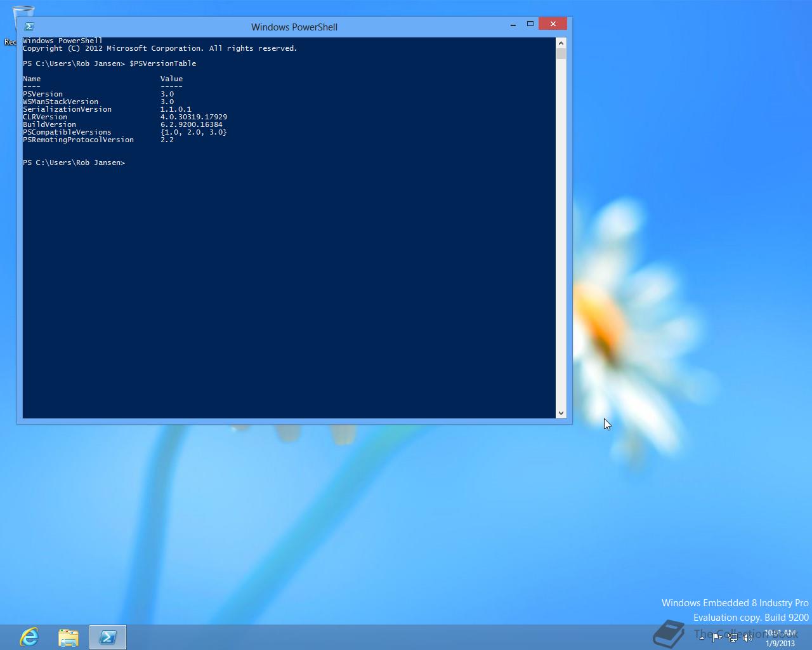Click the PowerShell scrollbar down arrow

[x=561, y=413]
